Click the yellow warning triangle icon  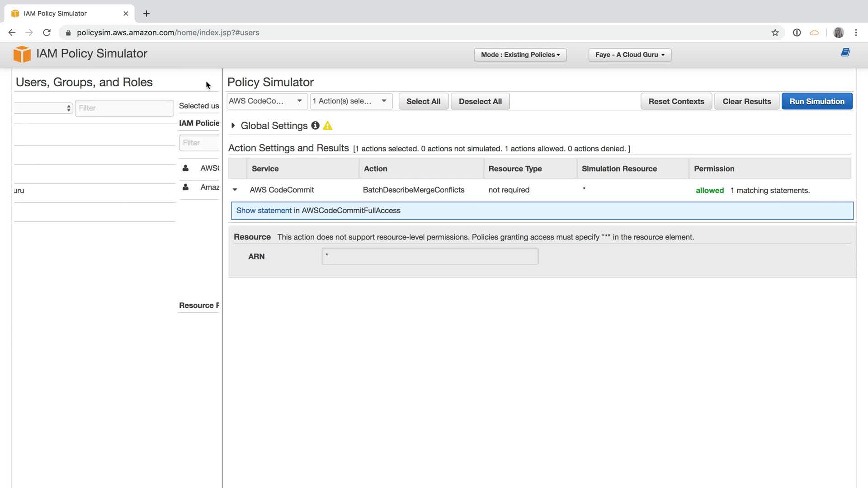point(328,126)
